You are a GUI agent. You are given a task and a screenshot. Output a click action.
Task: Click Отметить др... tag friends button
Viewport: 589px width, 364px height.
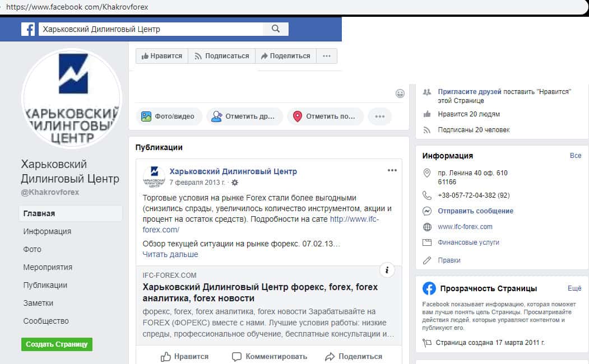244,116
